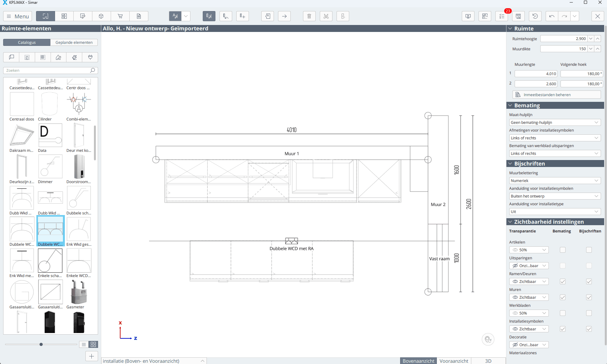The height and width of the screenshot is (364, 607).
Task: Click the trash delete icon
Action: click(309, 16)
